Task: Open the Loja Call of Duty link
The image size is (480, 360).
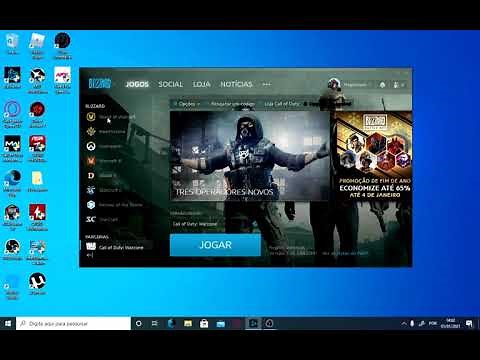Action: click(282, 104)
